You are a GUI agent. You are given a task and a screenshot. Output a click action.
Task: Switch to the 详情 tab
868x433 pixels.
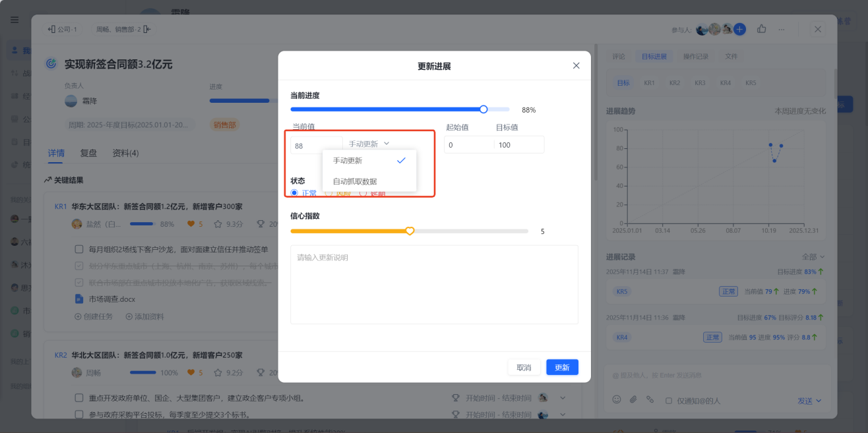pos(56,154)
